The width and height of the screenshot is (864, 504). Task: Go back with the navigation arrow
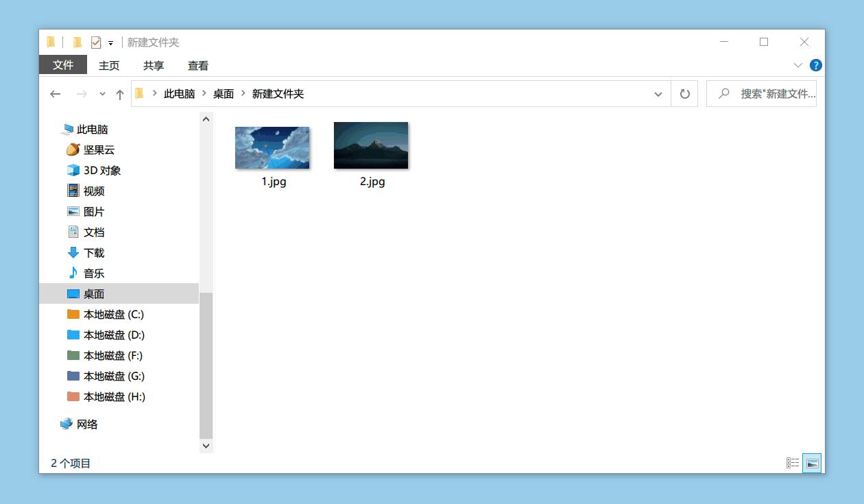(x=56, y=93)
